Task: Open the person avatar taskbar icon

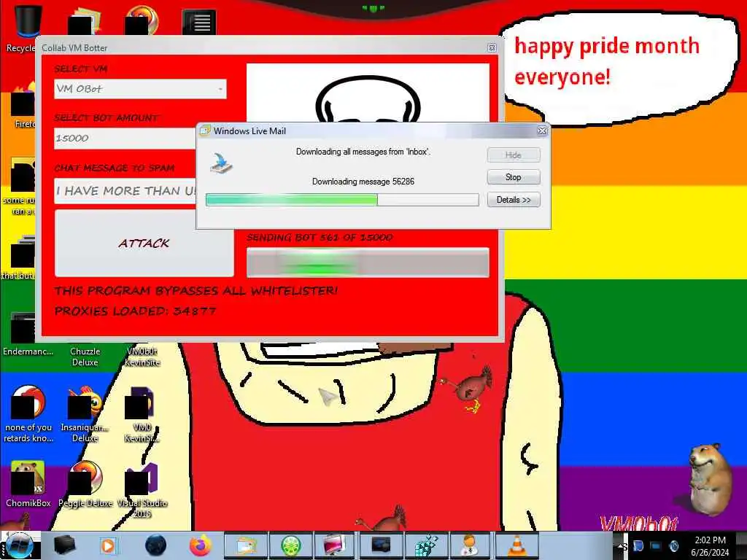Action: pos(471,545)
